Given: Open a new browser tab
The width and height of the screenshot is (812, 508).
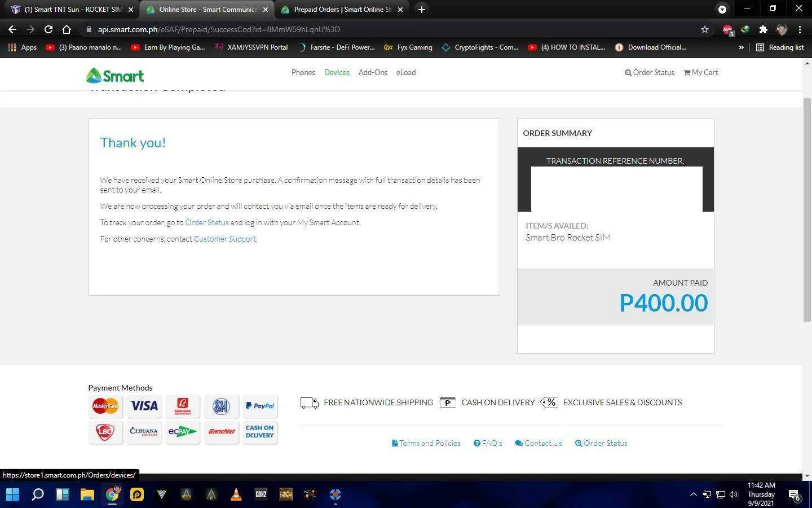Looking at the screenshot, I should pyautogui.click(x=421, y=10).
